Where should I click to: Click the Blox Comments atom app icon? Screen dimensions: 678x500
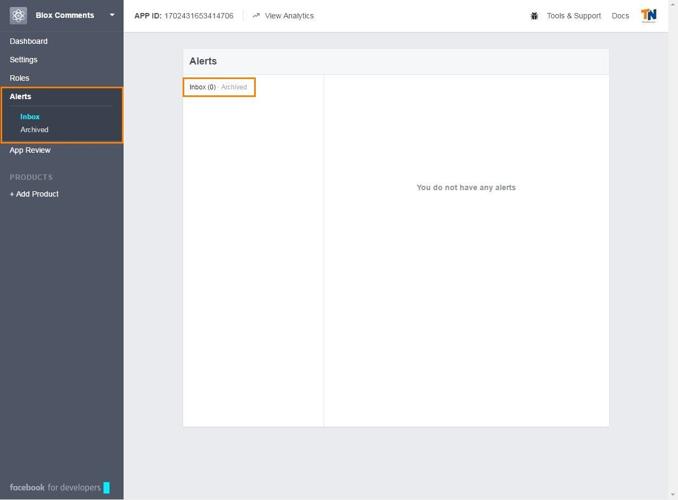(18, 16)
